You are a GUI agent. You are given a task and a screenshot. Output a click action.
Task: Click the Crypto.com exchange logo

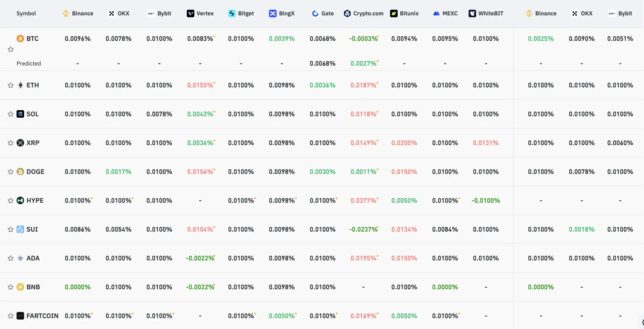click(347, 13)
